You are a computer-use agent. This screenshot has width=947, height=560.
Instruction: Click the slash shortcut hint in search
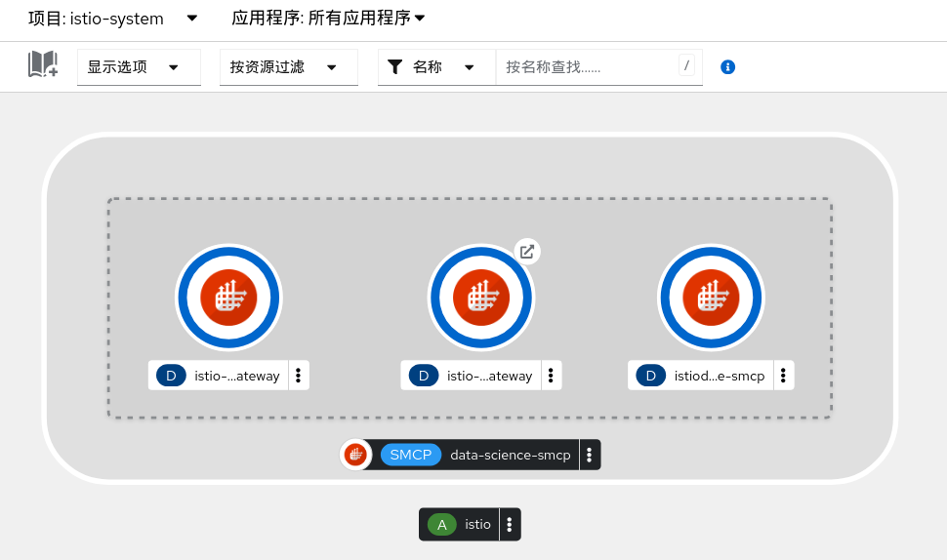coord(686,65)
